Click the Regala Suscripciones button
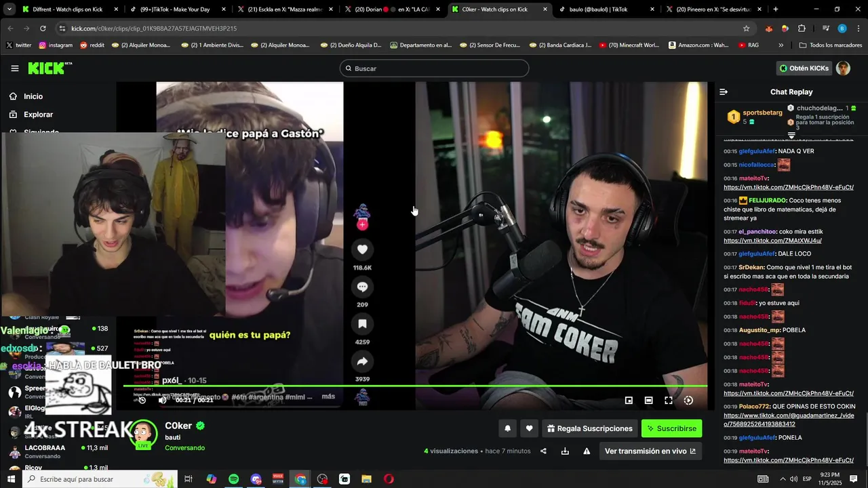The width and height of the screenshot is (868, 488). coord(590,428)
